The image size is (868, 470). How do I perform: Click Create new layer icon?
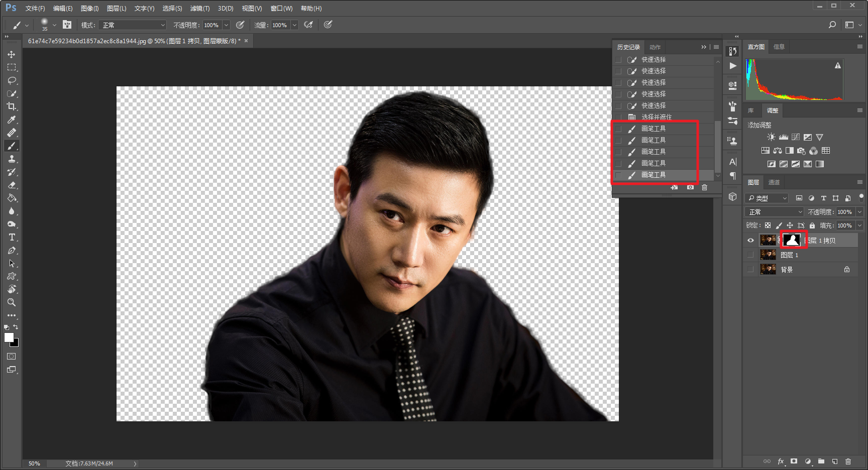834,461
